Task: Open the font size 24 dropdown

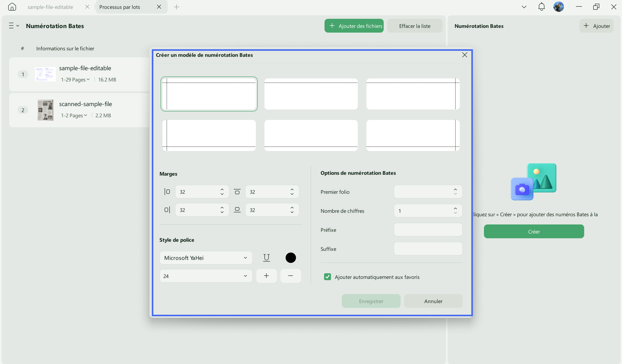Action: pyautogui.click(x=206, y=276)
